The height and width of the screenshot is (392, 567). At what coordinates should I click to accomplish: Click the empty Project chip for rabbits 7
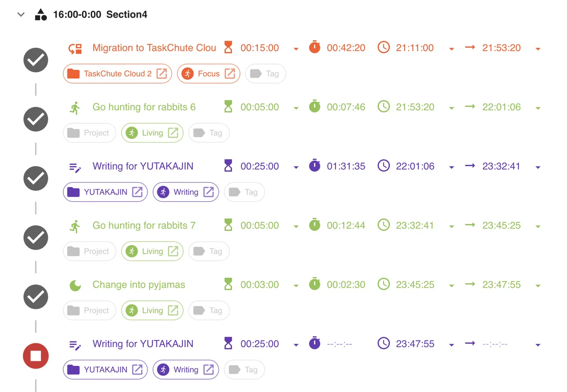click(x=89, y=251)
